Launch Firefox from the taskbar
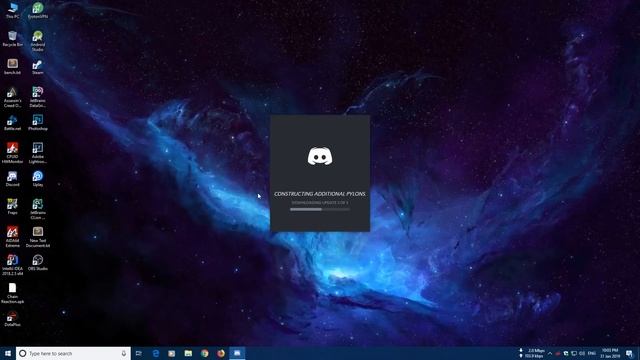The image size is (640, 360). (x=221, y=353)
